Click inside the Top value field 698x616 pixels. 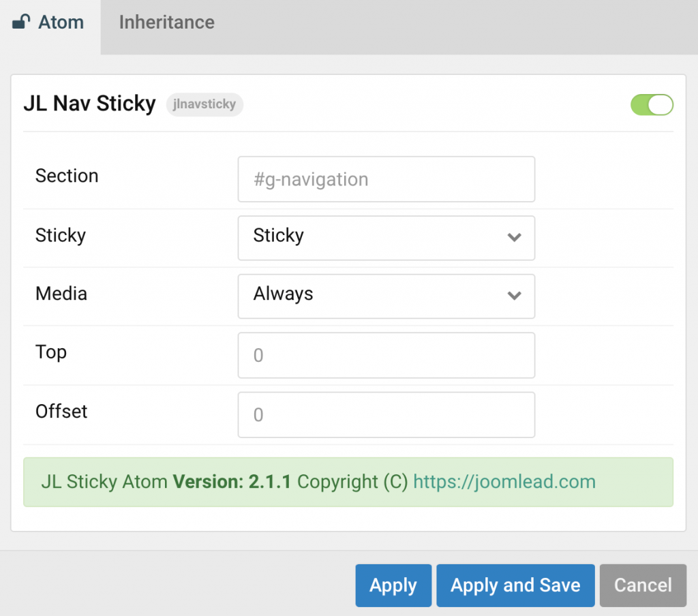(386, 355)
